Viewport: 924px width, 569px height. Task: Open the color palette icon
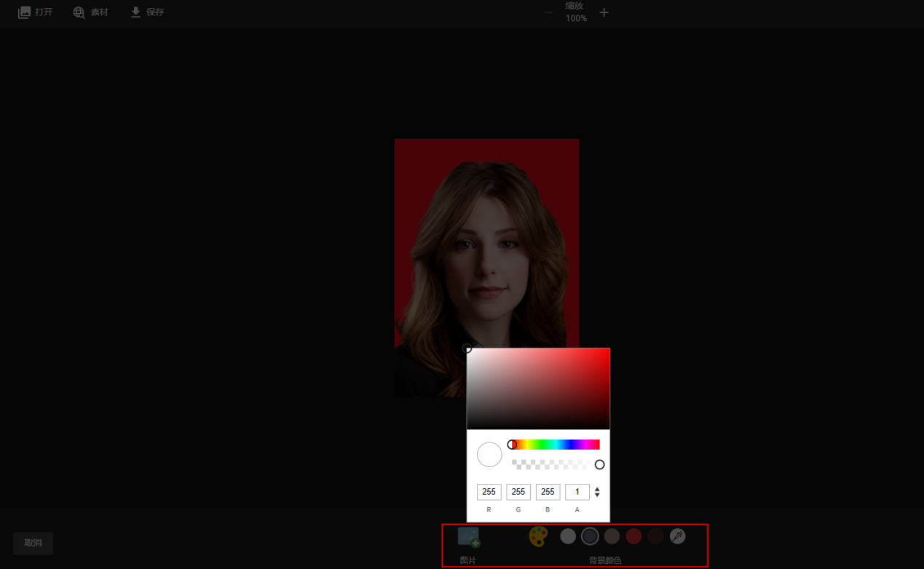(538, 537)
